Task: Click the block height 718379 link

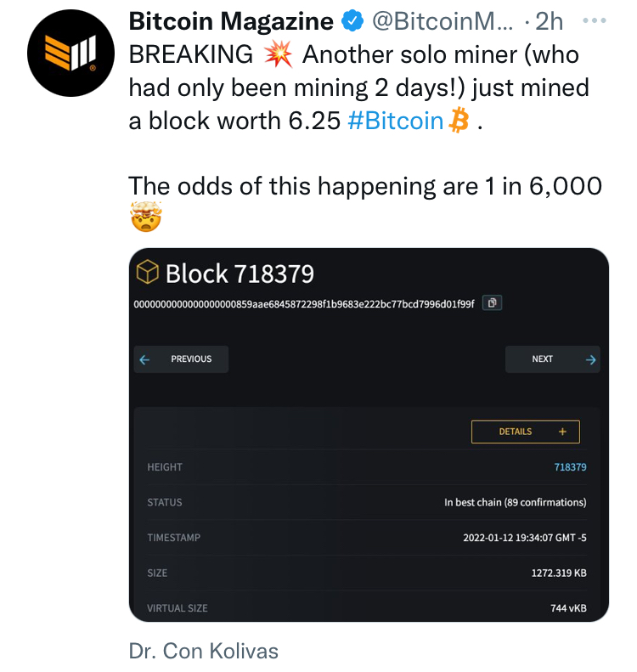Action: (570, 467)
